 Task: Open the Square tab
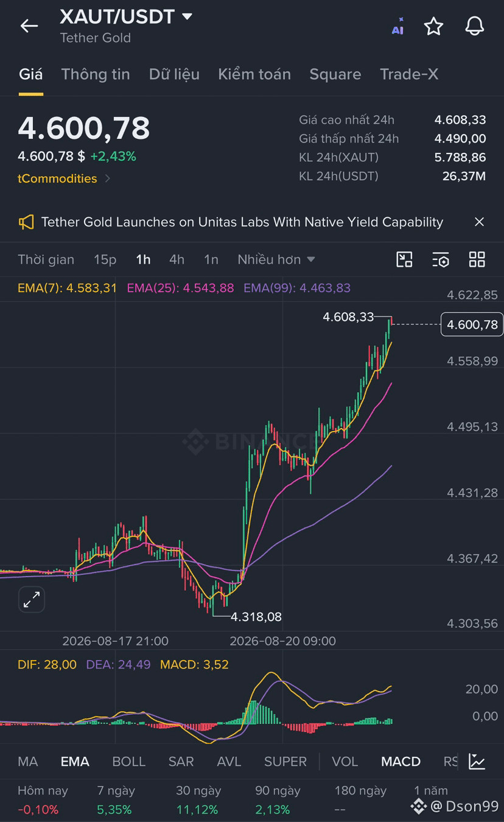[335, 74]
